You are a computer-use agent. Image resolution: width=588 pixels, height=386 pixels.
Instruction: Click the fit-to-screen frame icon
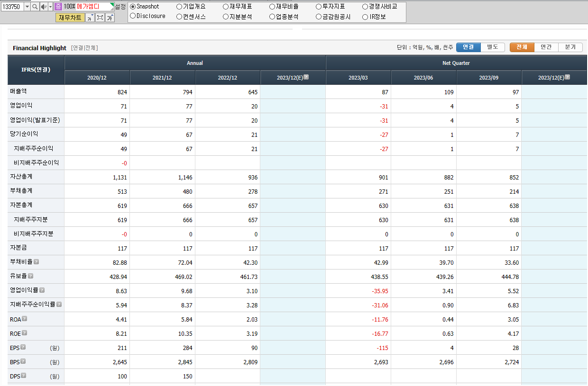(100, 18)
